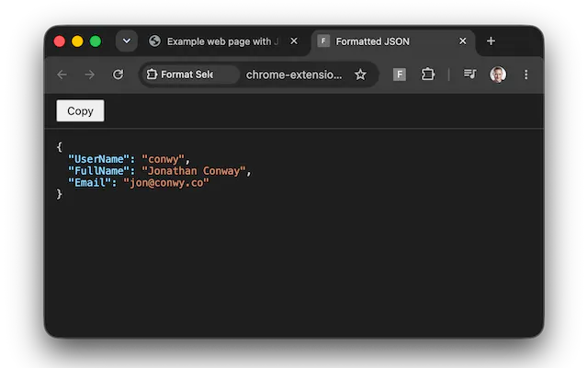Click the globe favicon on first tab
The width and height of the screenshot is (588, 368).
tap(154, 40)
